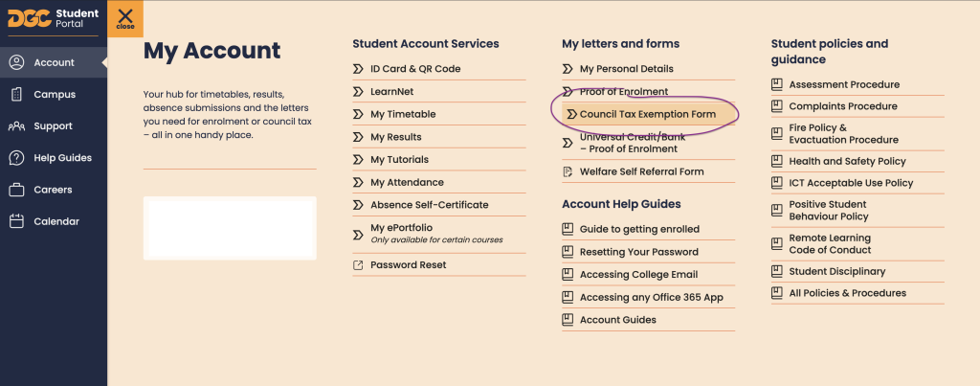Click the Welfare Self Referral Form document icon
The width and height of the screenshot is (980, 386).
click(x=568, y=171)
